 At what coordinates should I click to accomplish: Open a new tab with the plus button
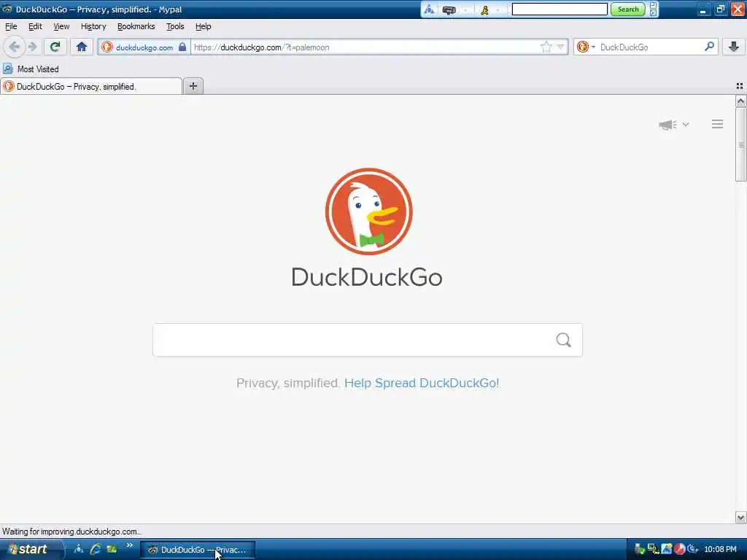(x=193, y=86)
